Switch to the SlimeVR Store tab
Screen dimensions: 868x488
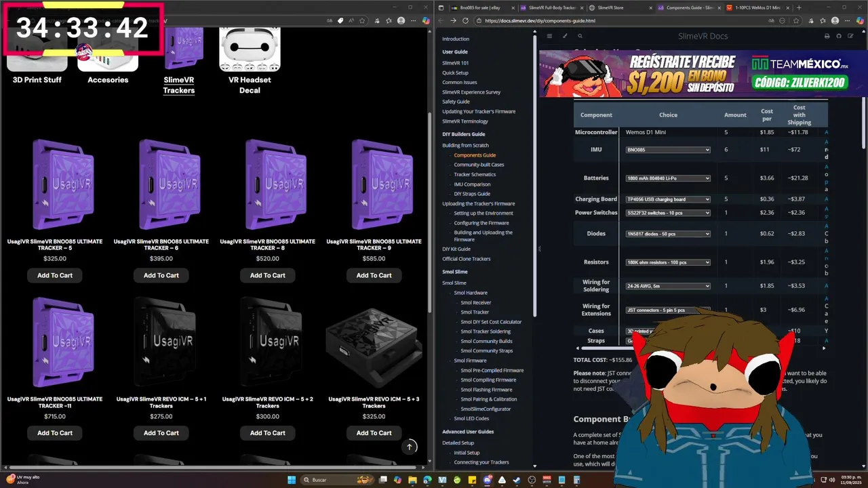click(x=620, y=7)
